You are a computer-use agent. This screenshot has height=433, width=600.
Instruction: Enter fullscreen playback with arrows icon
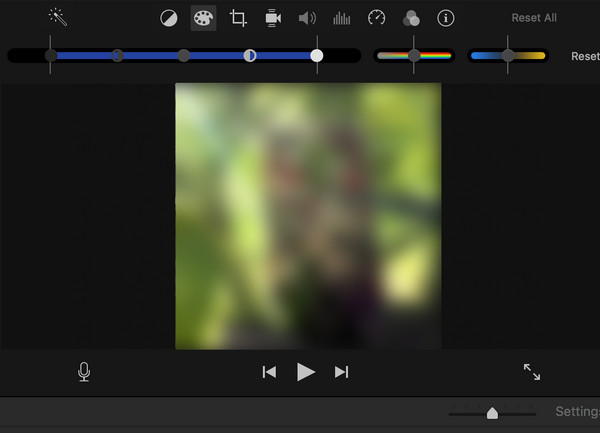point(532,372)
